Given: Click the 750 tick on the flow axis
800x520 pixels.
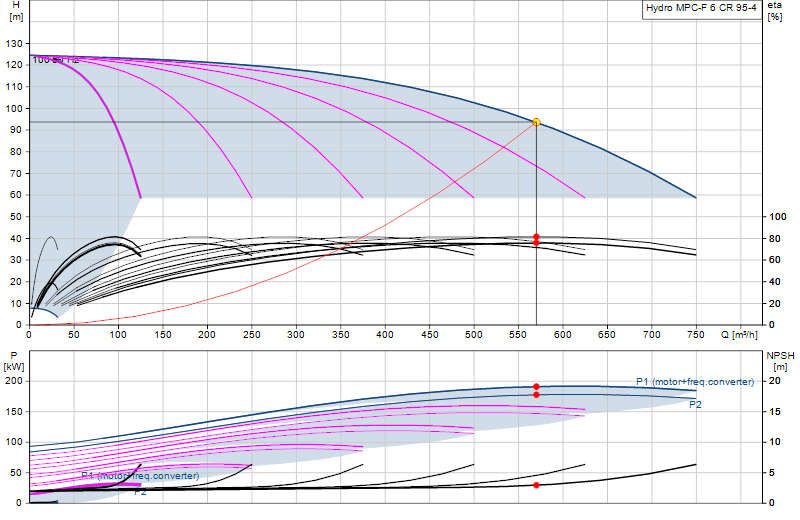Looking at the screenshot, I should pos(696,335).
